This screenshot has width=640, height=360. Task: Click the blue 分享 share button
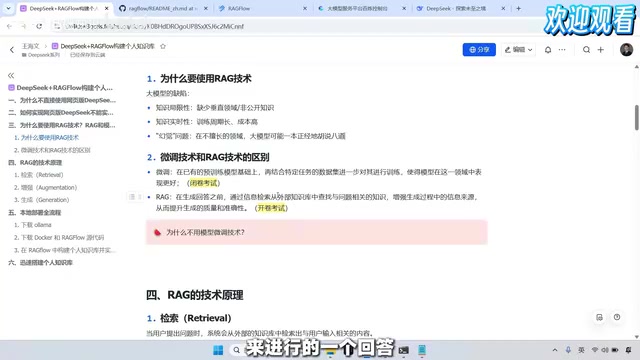[x=479, y=49]
